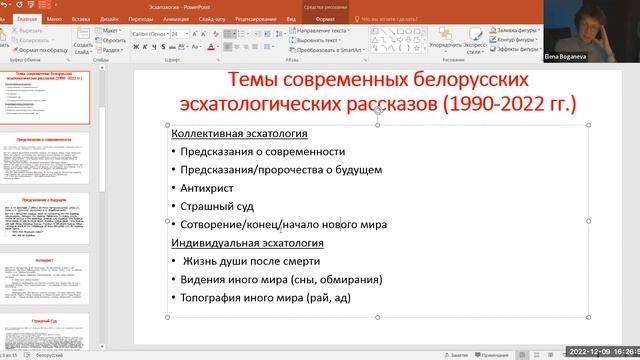Screen dimensions: 640x360
Task: Expand the shapes gallery more arrow
Action: 425,49
